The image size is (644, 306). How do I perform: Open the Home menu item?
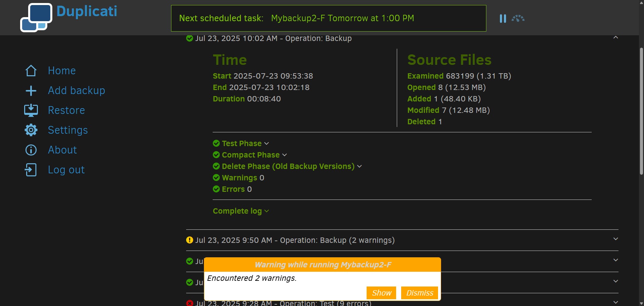click(62, 71)
